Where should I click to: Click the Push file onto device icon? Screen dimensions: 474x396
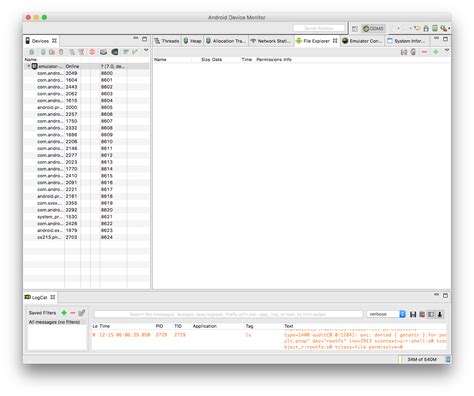coord(413,52)
